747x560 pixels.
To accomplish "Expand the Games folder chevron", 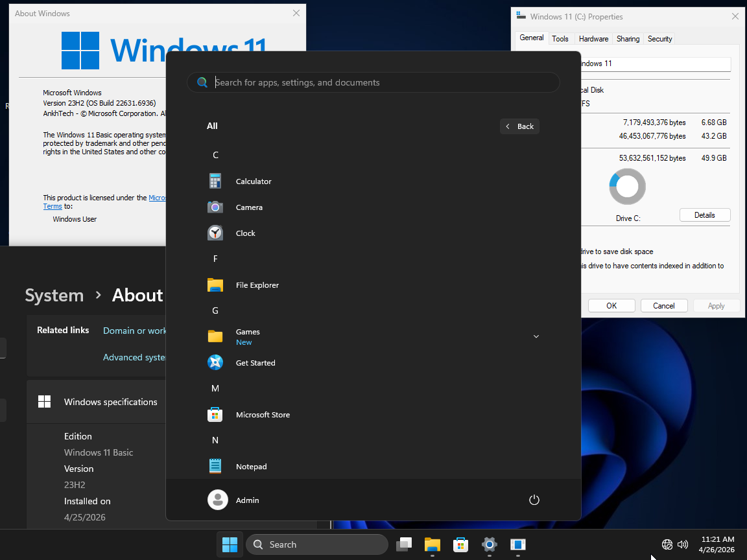I will tap(536, 336).
